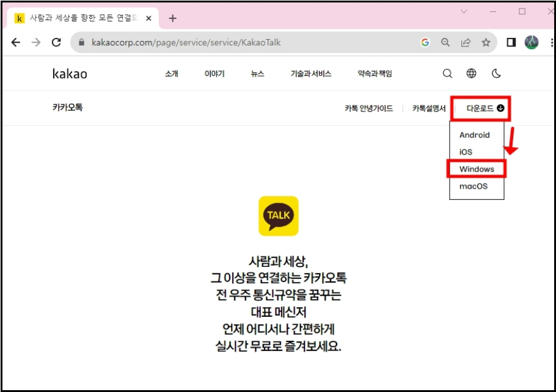
Task: Click the browser forward arrow
Action: point(36,43)
